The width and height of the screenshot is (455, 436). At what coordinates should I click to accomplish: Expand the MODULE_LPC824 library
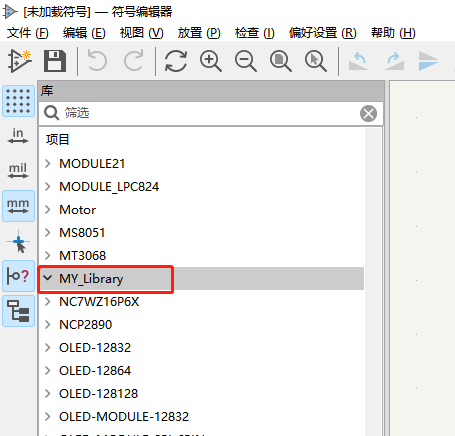pyautogui.click(x=48, y=186)
